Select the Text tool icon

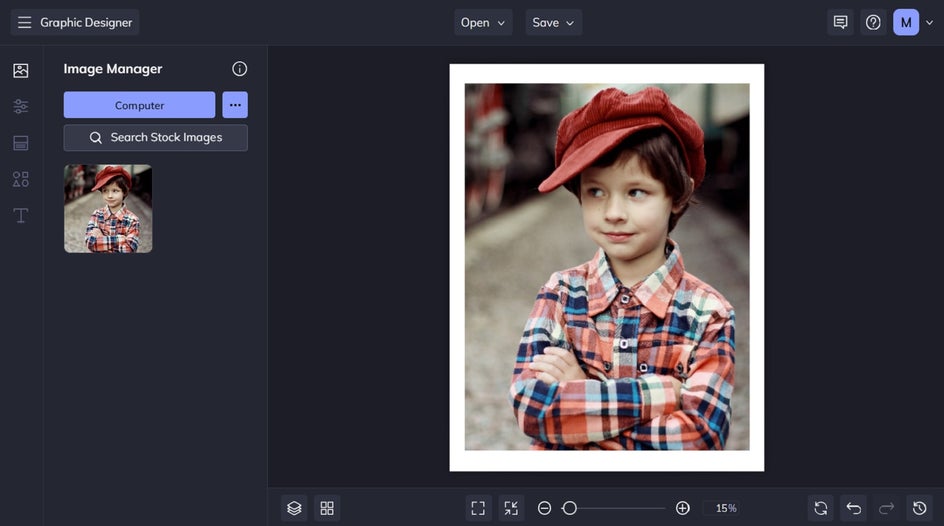(x=21, y=215)
